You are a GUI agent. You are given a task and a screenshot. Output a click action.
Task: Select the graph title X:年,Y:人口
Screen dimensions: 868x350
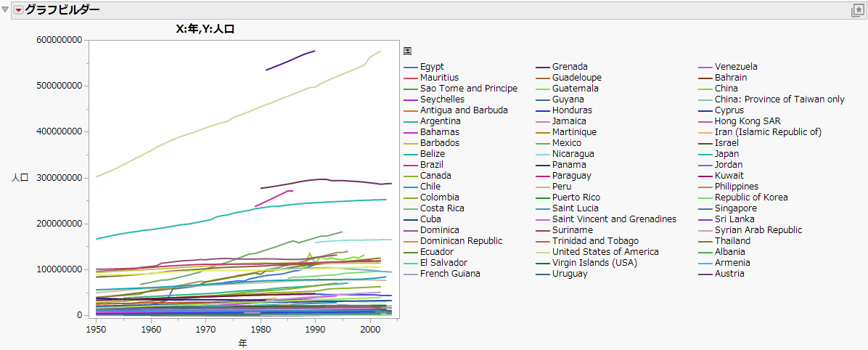tap(205, 29)
